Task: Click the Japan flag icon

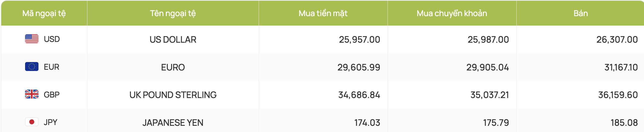Action: tap(32, 122)
